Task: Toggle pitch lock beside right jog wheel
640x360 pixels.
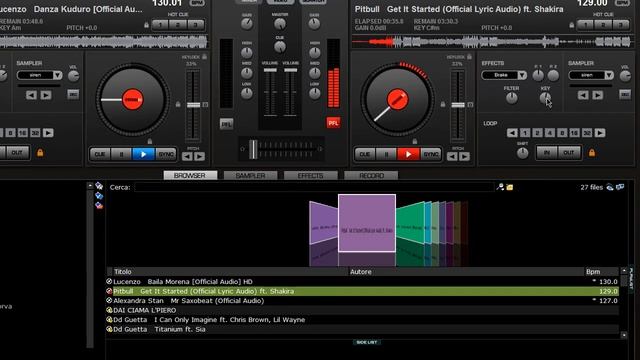Action: click(x=443, y=104)
